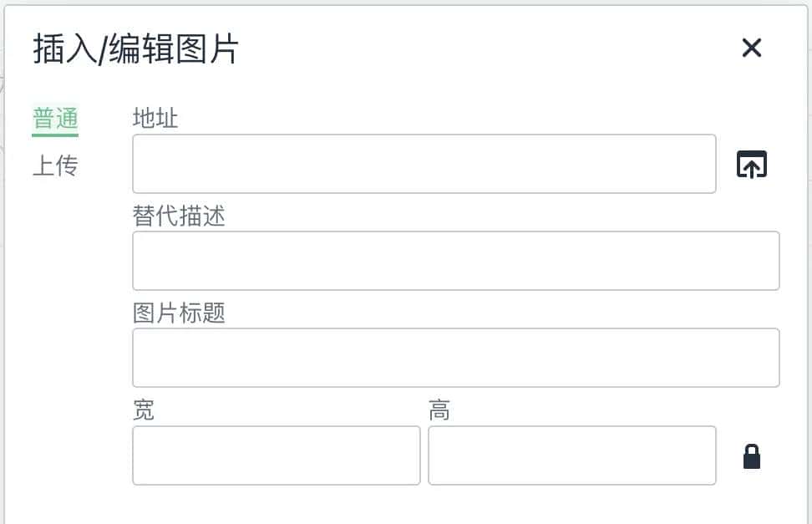Screen dimensions: 812x524
Task: Click the green underlined 普通 link
Action: (54, 118)
